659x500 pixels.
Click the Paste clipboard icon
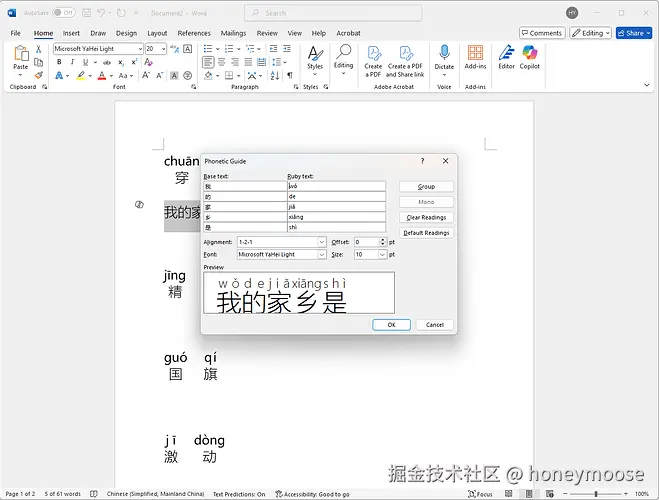[x=21, y=53]
